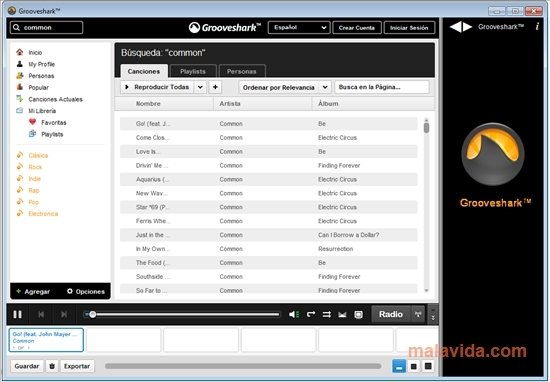Select the Clásica radio station
The height and width of the screenshot is (382, 550).
pos(38,155)
